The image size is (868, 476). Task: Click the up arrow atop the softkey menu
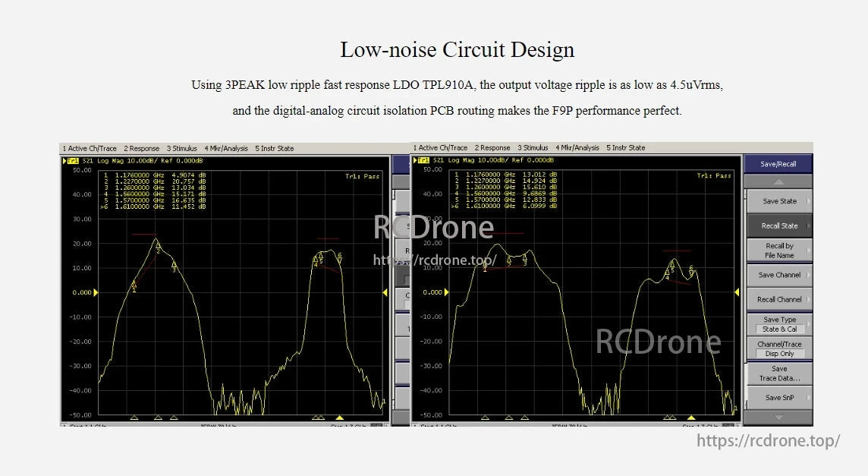pyautogui.click(x=780, y=181)
